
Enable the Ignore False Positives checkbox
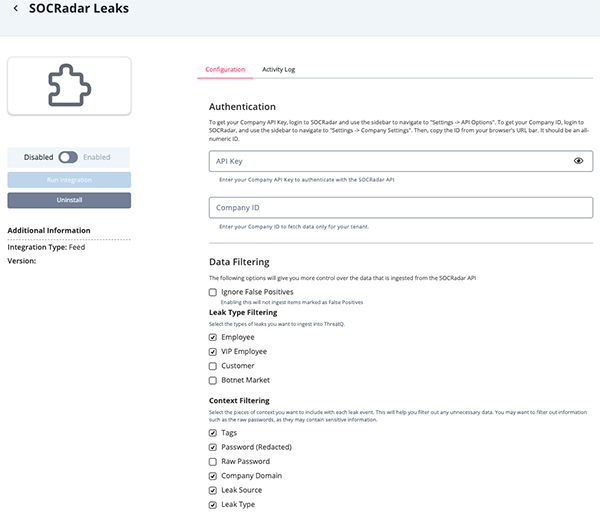(x=213, y=292)
